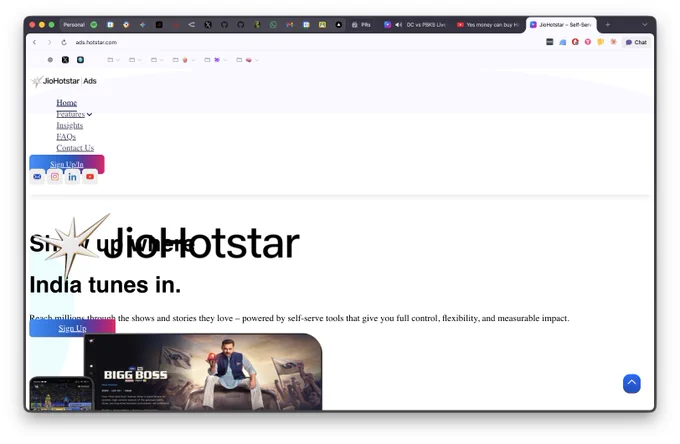Open the WhatsApp pinned tab
Image resolution: width=680 pixels, height=444 pixels.
tap(273, 25)
